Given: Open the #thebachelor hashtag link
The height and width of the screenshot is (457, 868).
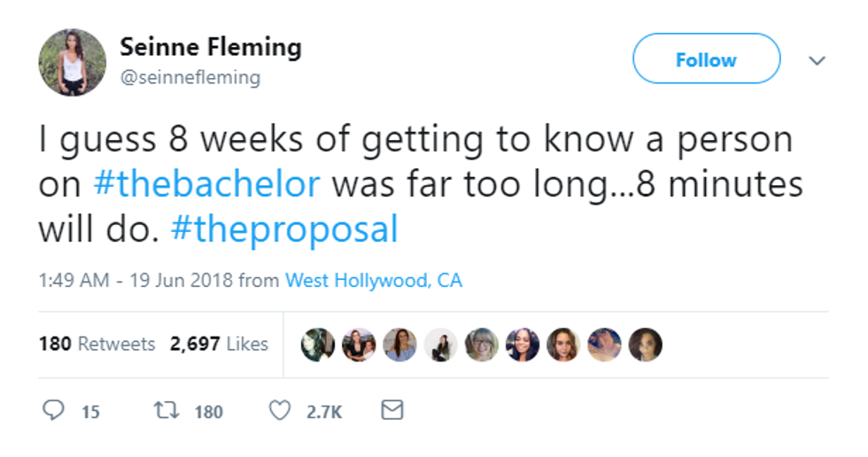Looking at the screenshot, I should pos(205,185).
